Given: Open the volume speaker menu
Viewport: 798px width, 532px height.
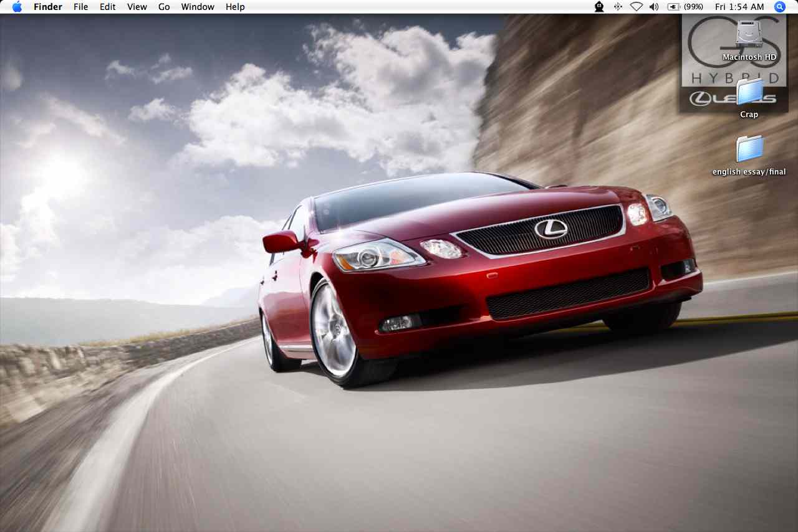Looking at the screenshot, I should (654, 7).
